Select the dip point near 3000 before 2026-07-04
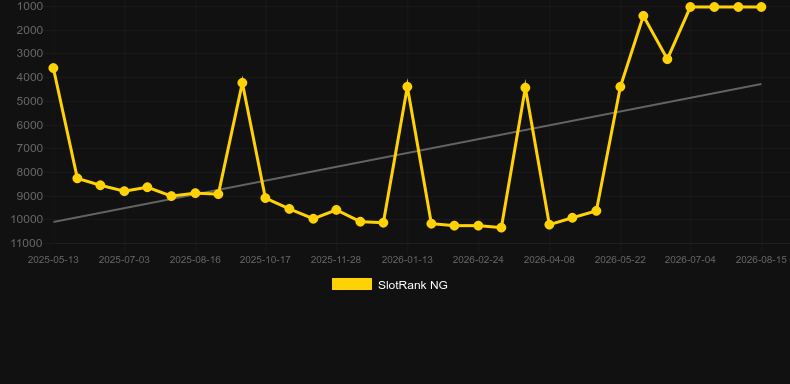 (x=667, y=59)
